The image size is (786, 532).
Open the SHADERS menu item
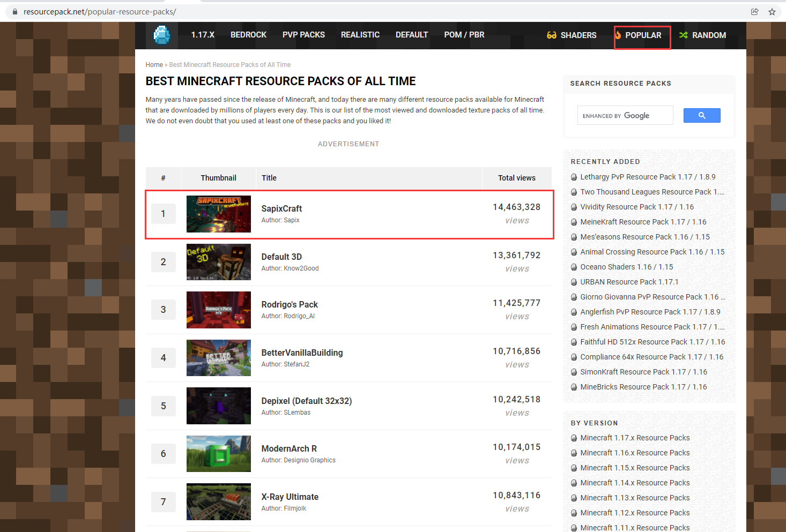click(572, 35)
